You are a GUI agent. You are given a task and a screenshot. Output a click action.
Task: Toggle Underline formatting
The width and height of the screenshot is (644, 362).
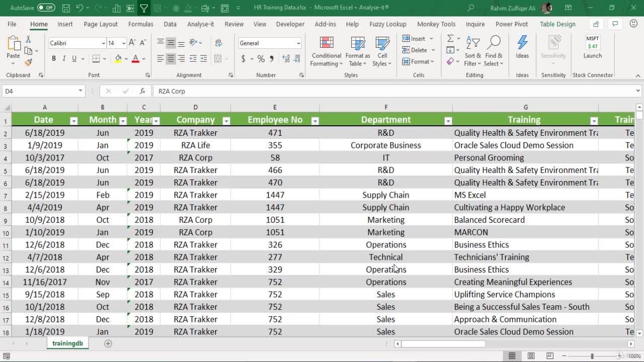pyautogui.click(x=74, y=59)
